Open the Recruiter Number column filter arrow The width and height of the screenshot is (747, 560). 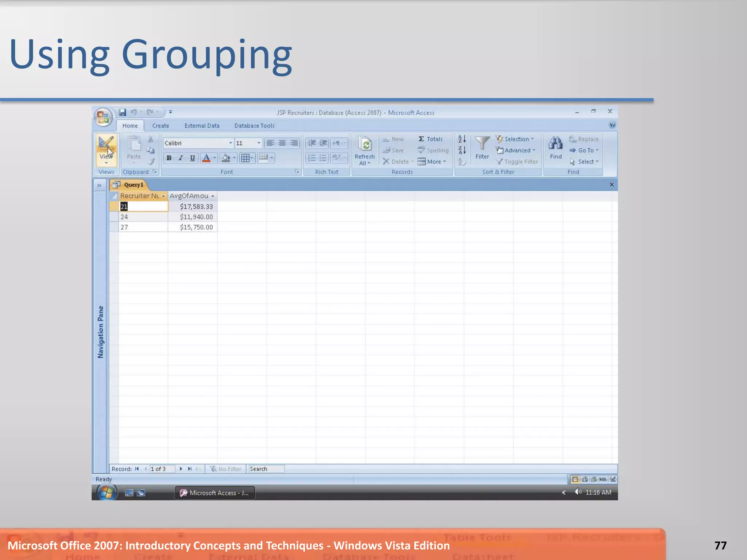coord(163,196)
